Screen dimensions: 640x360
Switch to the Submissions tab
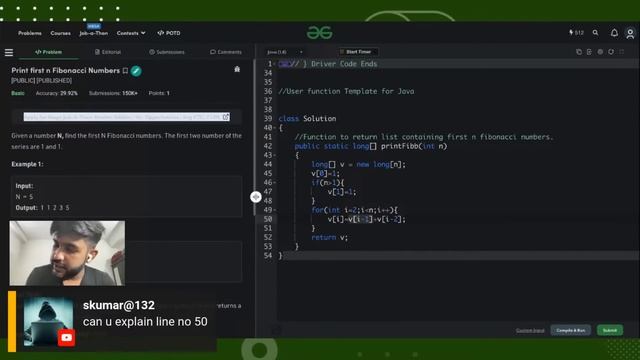point(167,52)
